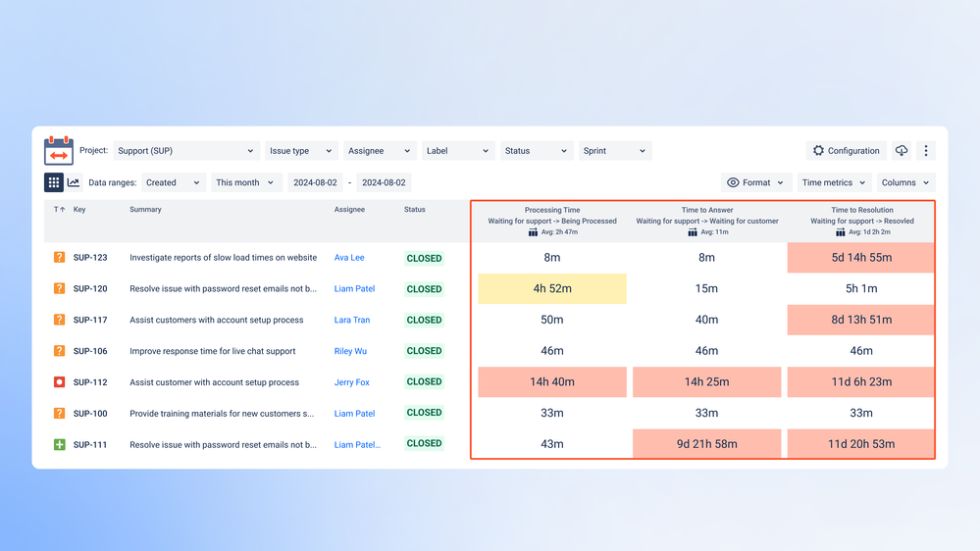Click the export cloud download icon
This screenshot has height=551, width=980.
(902, 151)
